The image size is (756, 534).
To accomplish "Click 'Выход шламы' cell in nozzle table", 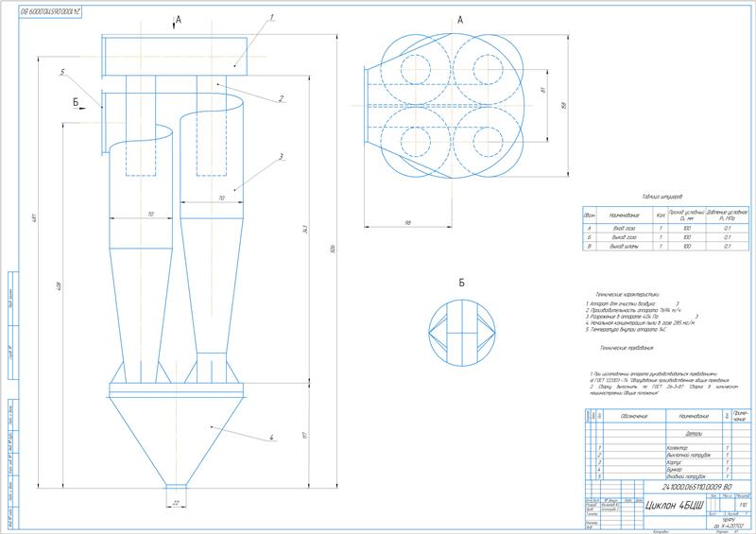I will (625, 247).
